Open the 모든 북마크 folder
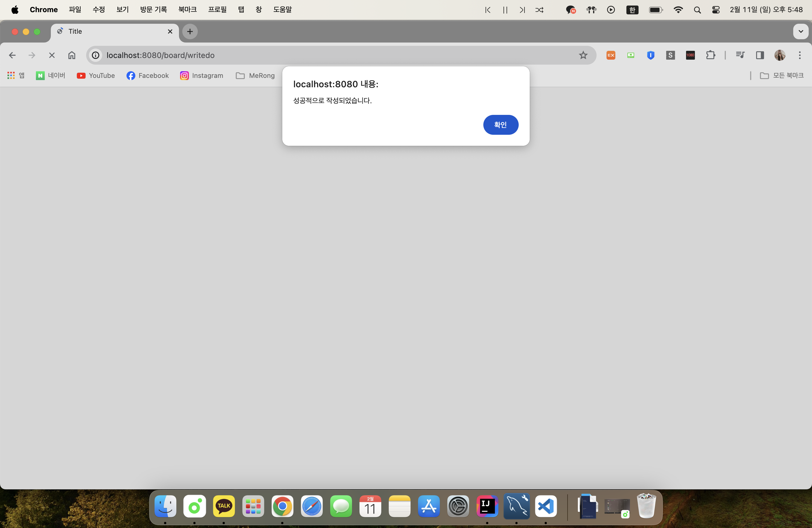 782,75
